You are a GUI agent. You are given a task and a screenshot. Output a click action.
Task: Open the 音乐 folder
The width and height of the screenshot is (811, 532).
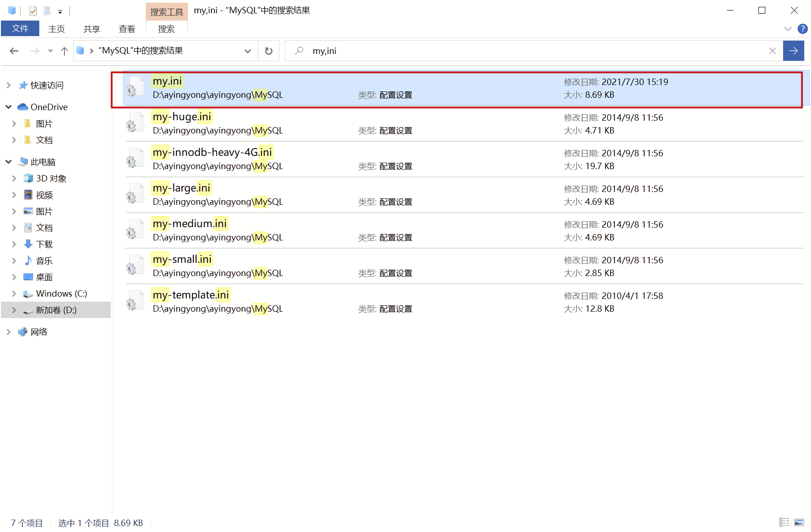(x=44, y=261)
